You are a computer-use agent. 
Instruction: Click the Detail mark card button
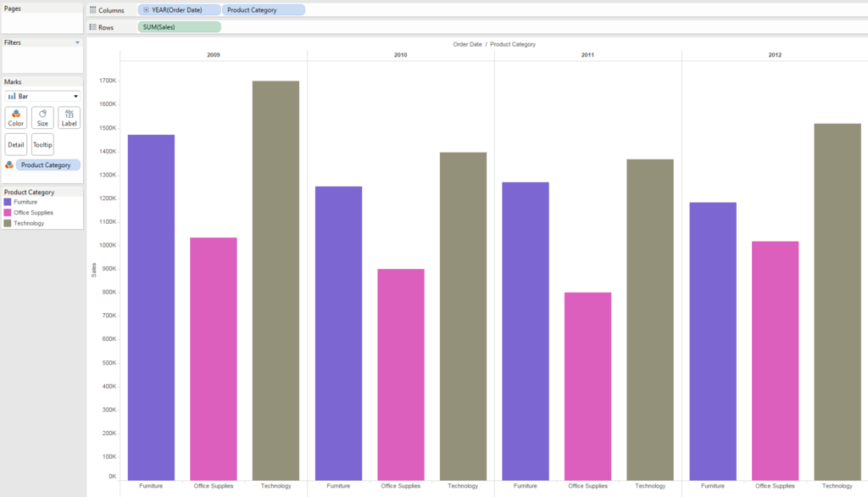tap(16, 145)
